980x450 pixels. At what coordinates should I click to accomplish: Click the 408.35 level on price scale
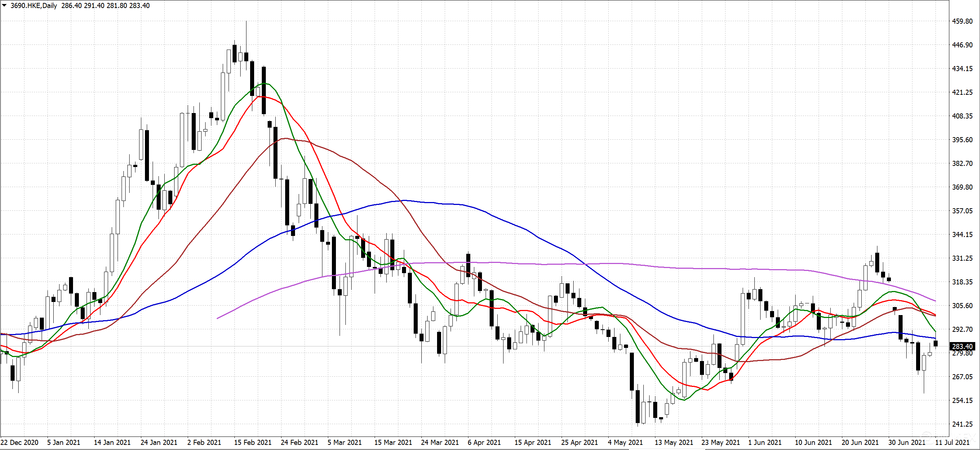(962, 116)
